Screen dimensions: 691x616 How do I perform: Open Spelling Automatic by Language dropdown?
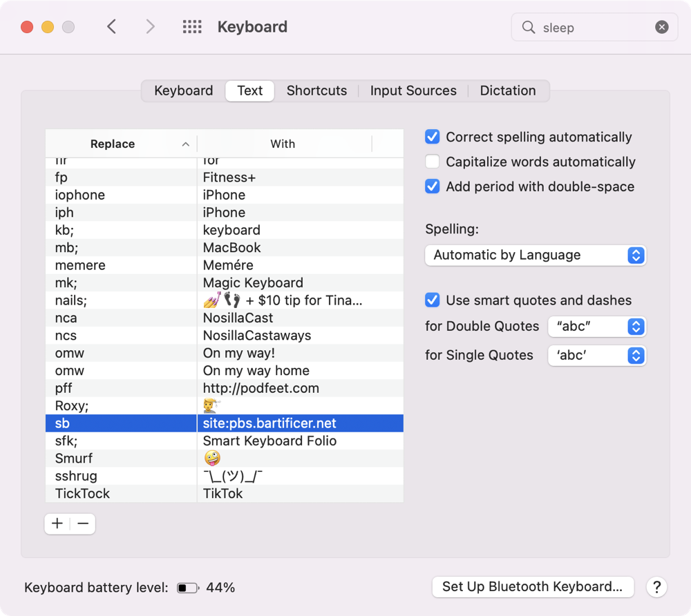pos(536,255)
